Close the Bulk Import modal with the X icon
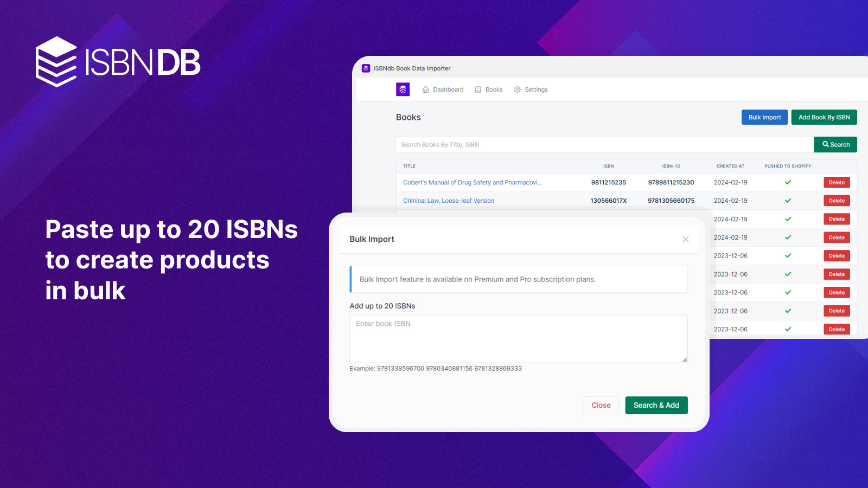Image resolution: width=868 pixels, height=488 pixels. point(685,239)
